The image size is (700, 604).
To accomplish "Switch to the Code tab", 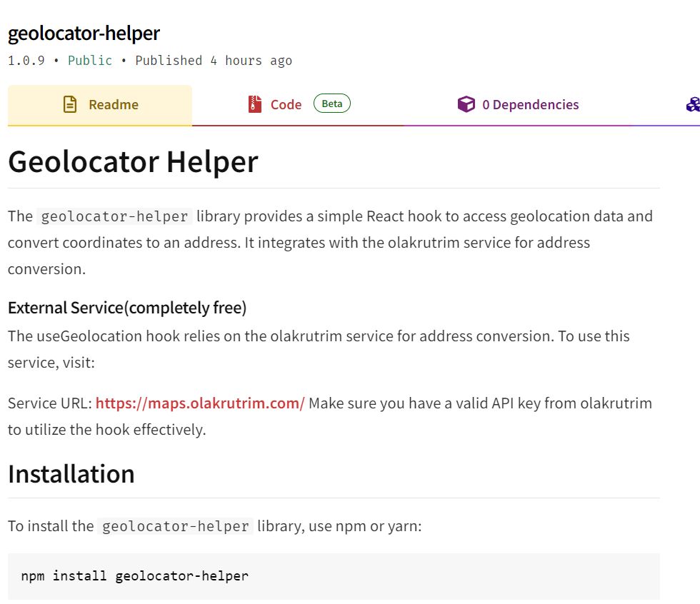I will point(298,105).
